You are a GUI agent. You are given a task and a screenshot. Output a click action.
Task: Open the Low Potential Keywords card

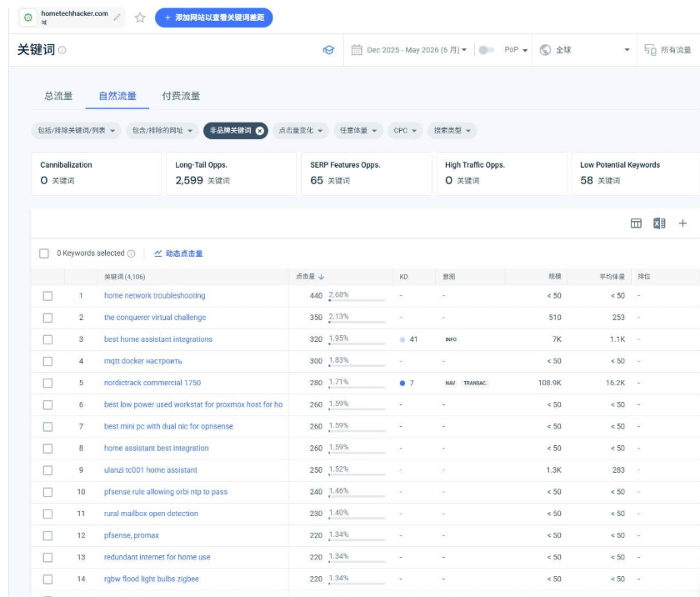coord(636,173)
